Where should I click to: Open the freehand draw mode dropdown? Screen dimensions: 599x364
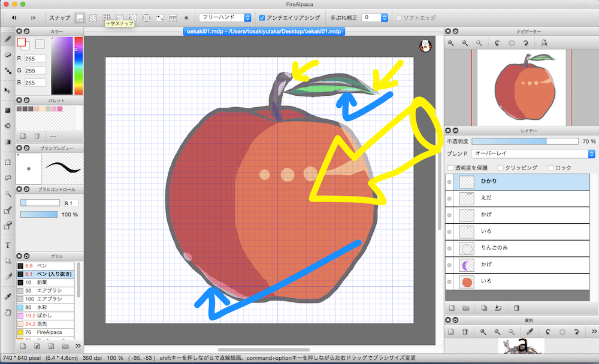click(225, 17)
